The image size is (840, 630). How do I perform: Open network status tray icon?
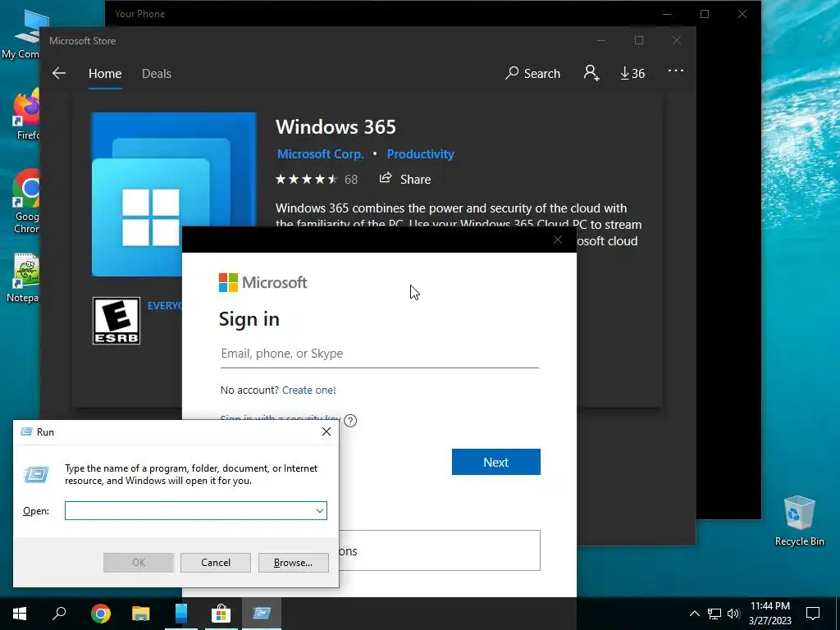click(x=714, y=614)
